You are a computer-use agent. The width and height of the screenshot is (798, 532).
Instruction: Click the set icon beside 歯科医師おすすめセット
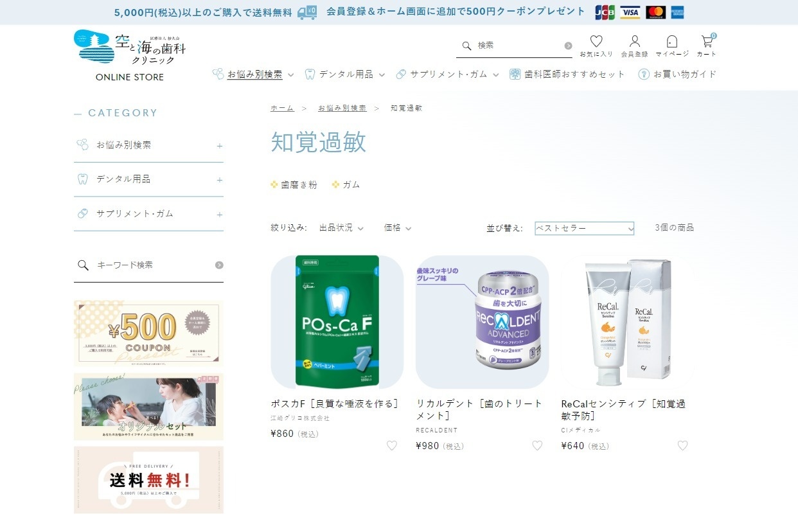tap(515, 74)
